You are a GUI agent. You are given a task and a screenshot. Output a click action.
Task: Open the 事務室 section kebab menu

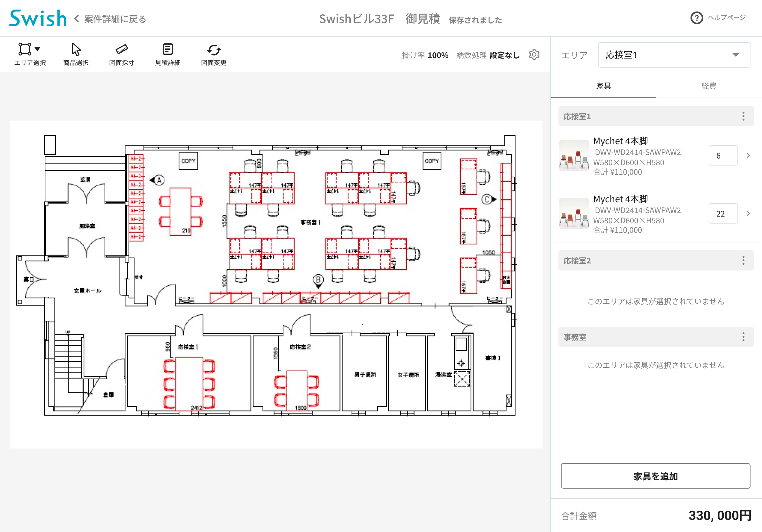(x=743, y=337)
